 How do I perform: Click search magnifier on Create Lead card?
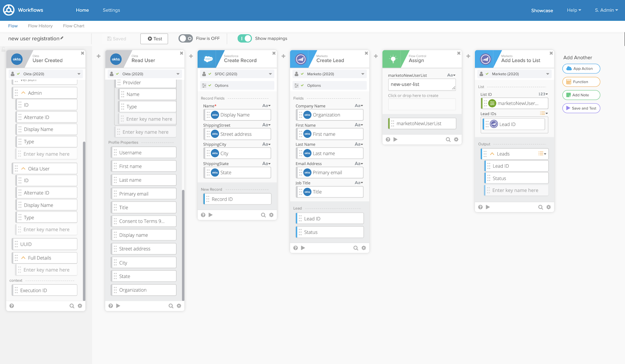pyautogui.click(x=355, y=248)
